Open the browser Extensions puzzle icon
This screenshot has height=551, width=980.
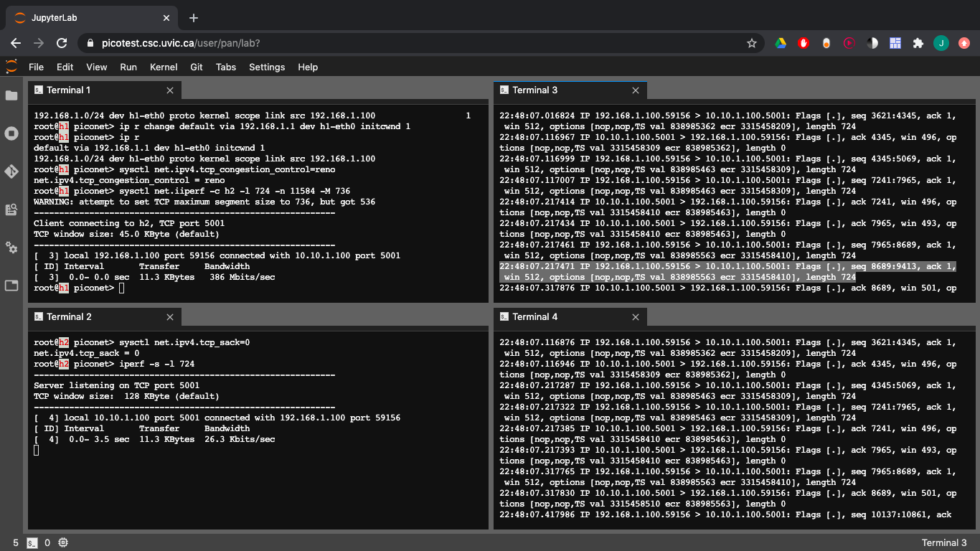(x=918, y=43)
